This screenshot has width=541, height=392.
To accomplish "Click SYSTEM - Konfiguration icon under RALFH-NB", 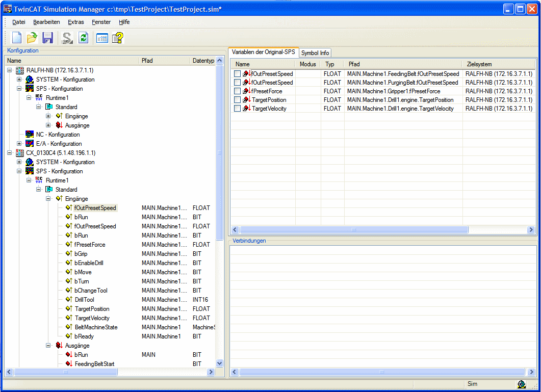I will pyautogui.click(x=30, y=80).
